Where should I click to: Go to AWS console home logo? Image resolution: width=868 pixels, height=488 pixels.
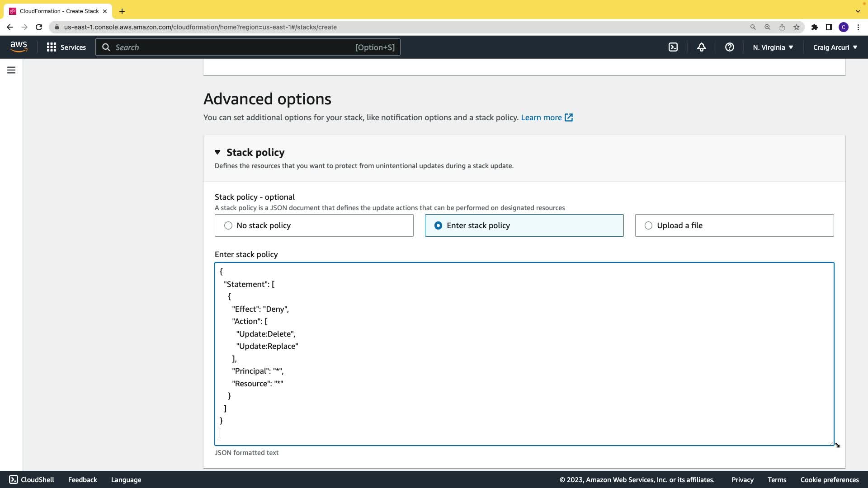19,47
